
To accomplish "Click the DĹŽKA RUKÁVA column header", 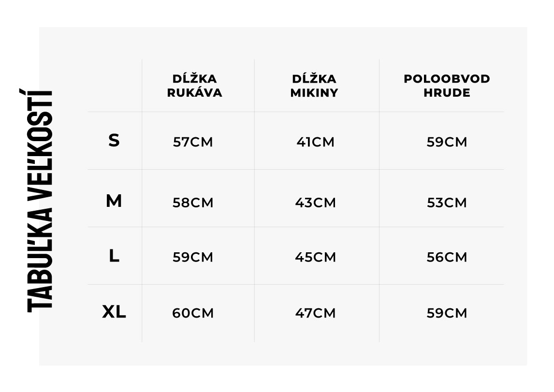I will (x=195, y=85).
